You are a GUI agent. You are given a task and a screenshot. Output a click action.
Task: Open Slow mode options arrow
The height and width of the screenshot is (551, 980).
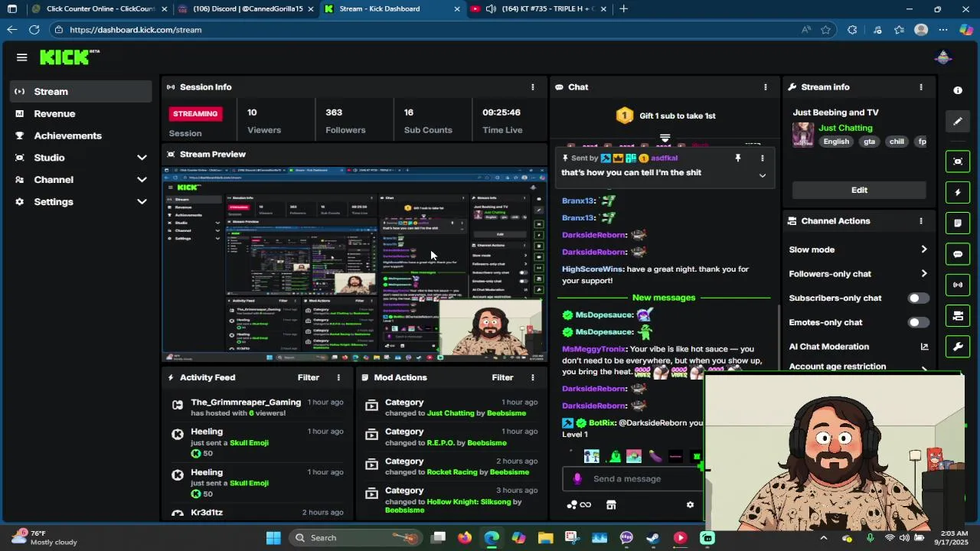click(x=924, y=249)
